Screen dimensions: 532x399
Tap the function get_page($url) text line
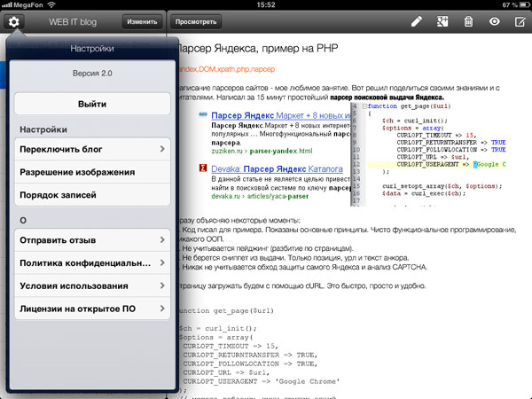[226, 311]
